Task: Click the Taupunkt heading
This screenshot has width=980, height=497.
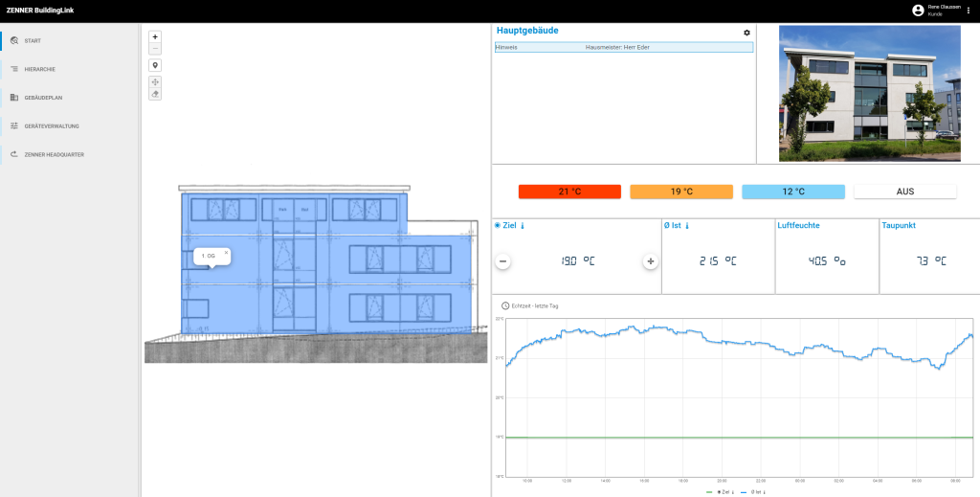Action: tap(899, 226)
